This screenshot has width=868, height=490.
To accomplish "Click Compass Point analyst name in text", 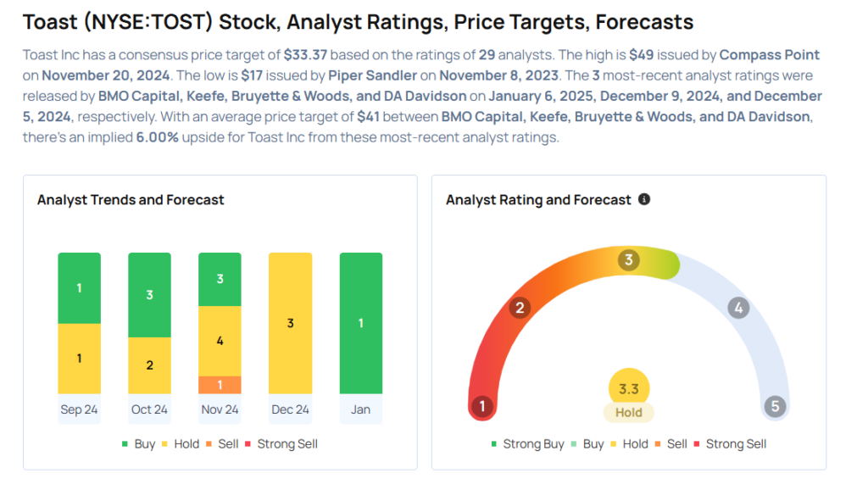I will [x=770, y=54].
